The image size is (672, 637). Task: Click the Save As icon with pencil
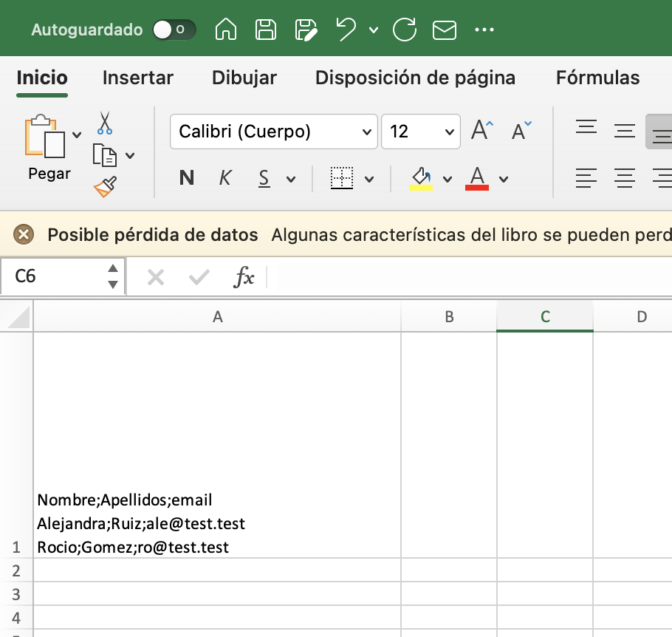point(306,30)
